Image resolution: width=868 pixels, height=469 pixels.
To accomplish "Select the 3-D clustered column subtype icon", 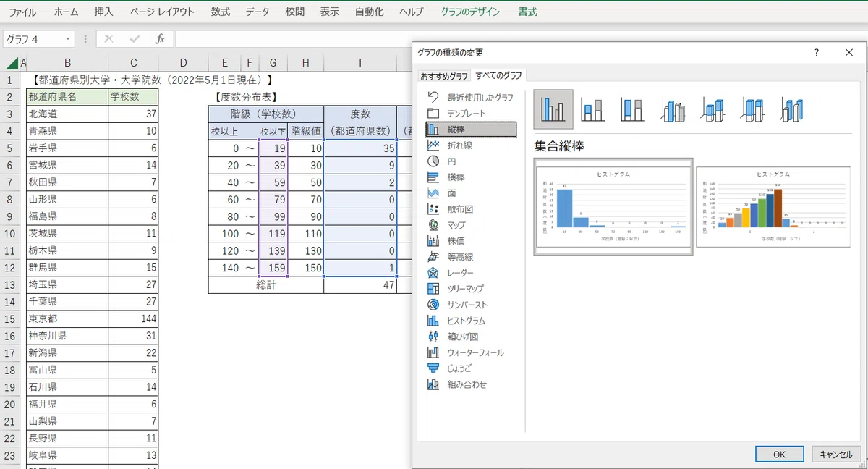I will pyautogui.click(x=673, y=109).
